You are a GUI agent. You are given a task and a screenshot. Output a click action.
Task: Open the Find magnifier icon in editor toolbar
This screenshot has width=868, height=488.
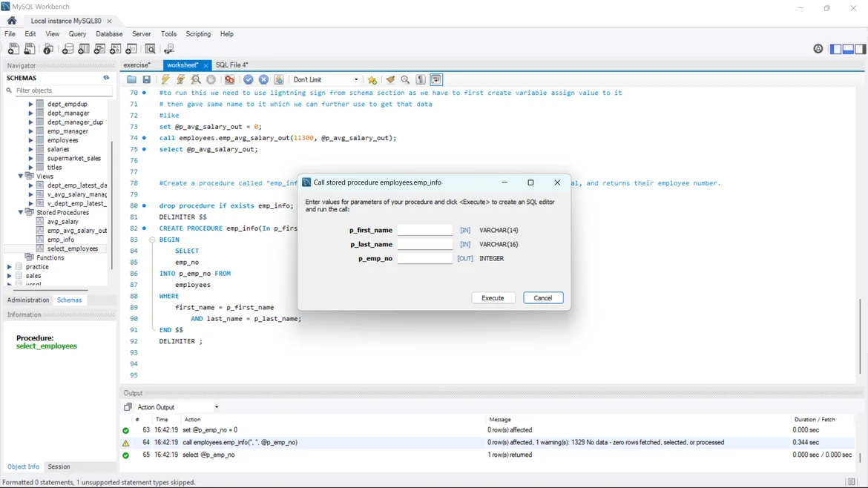(x=405, y=79)
